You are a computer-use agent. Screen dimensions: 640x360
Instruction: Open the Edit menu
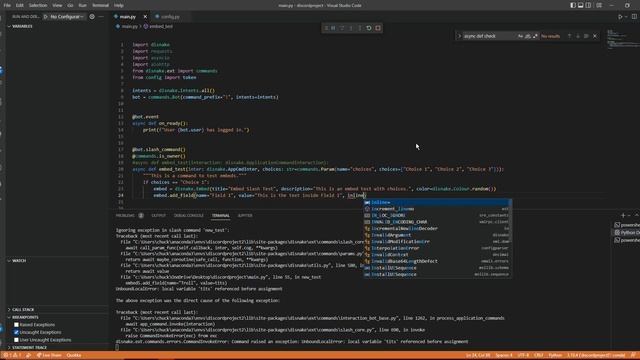tap(20, 5)
